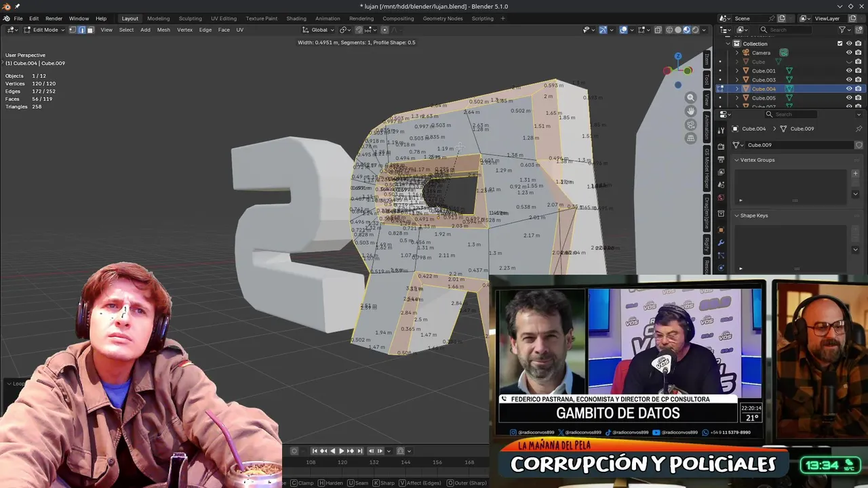Open the Tool properties tab
This screenshot has height=488, width=868.
point(721,130)
